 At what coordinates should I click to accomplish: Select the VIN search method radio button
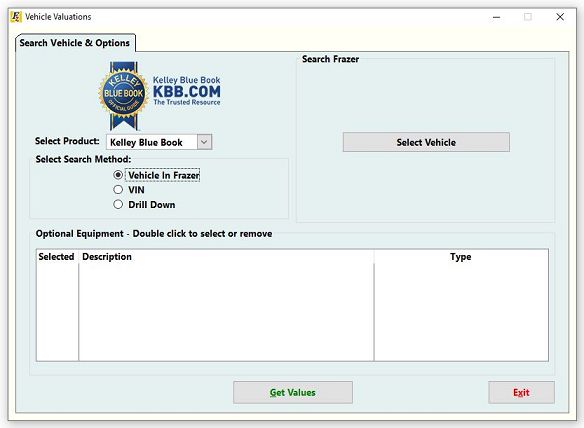(x=118, y=190)
